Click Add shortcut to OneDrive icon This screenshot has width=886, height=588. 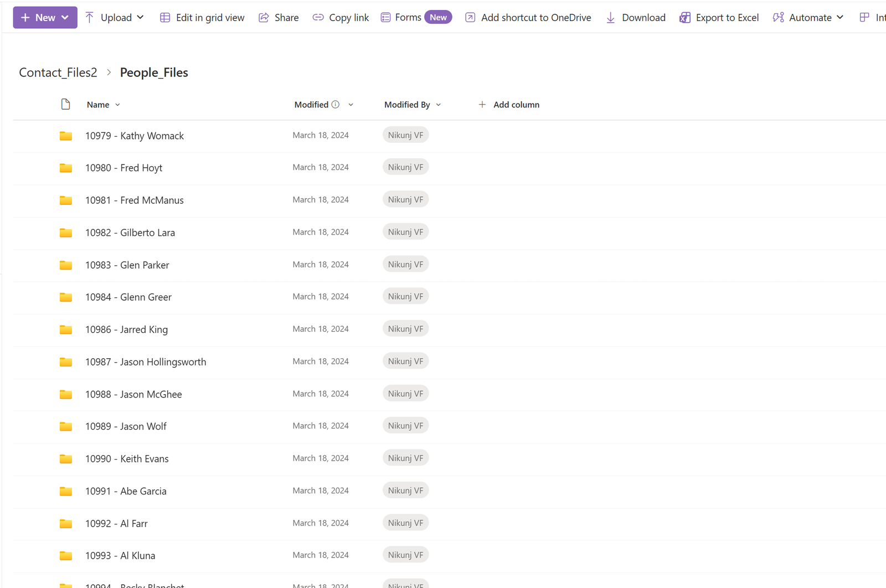470,18
